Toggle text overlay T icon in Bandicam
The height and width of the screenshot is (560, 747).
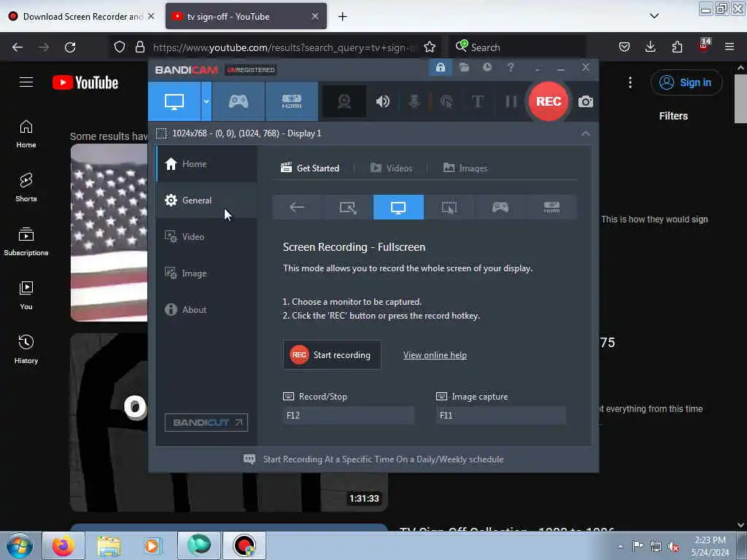477,101
